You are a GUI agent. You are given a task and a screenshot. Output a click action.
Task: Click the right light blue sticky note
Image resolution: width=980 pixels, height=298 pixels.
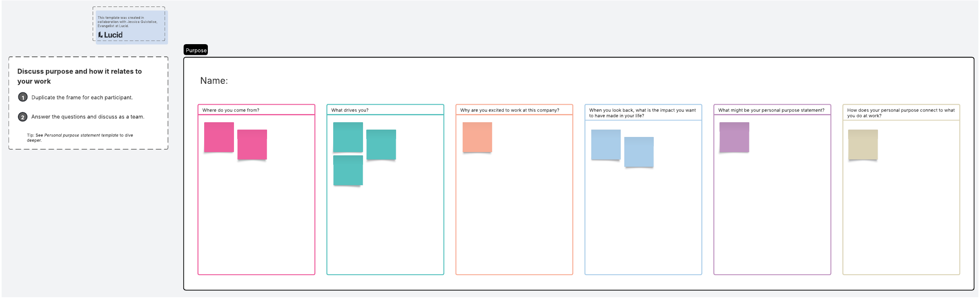[639, 152]
